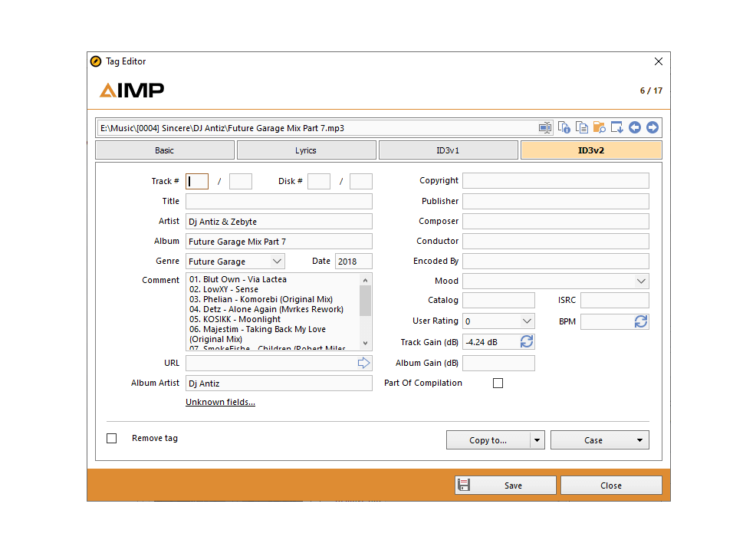Expand the Mood dropdown
The height and width of the screenshot is (553, 756).
click(641, 281)
